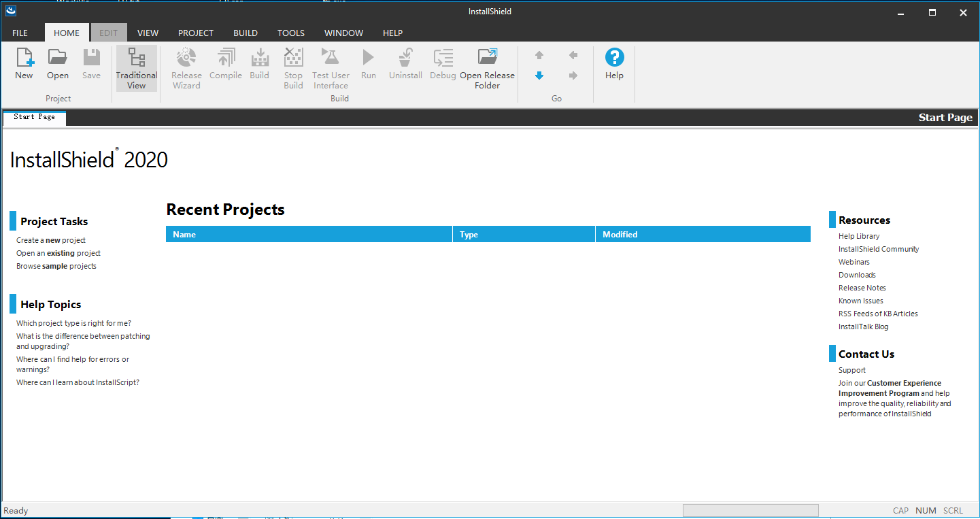Open 'Which project type is right for me?'
980x519 pixels.
[74, 323]
